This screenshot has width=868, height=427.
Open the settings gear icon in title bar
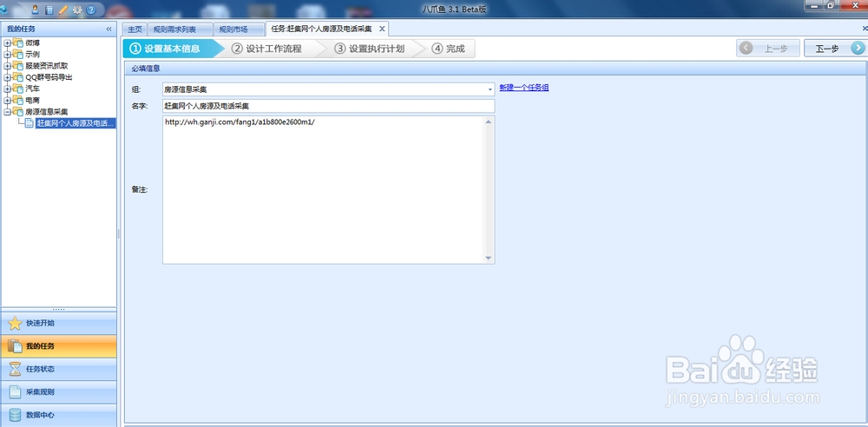[77, 10]
